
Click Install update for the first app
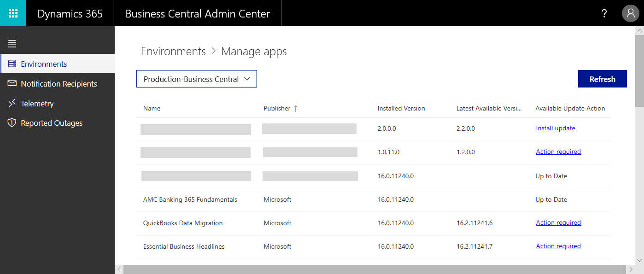(x=556, y=128)
